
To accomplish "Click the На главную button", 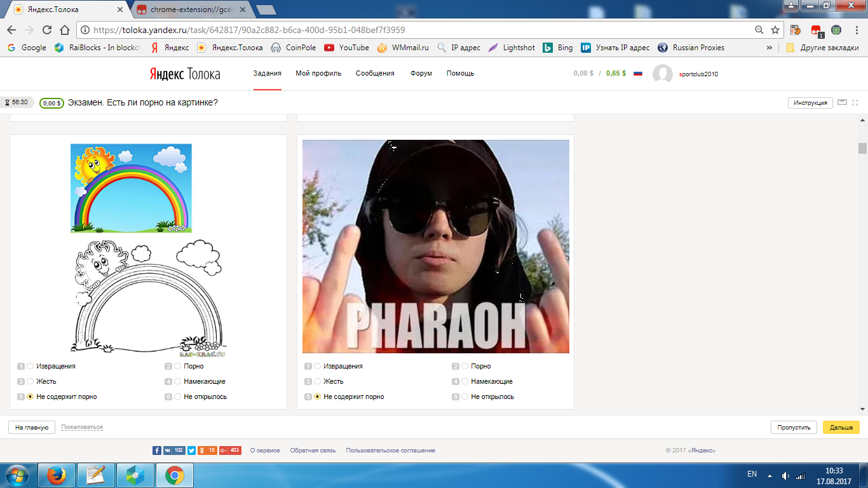I will tap(32, 428).
